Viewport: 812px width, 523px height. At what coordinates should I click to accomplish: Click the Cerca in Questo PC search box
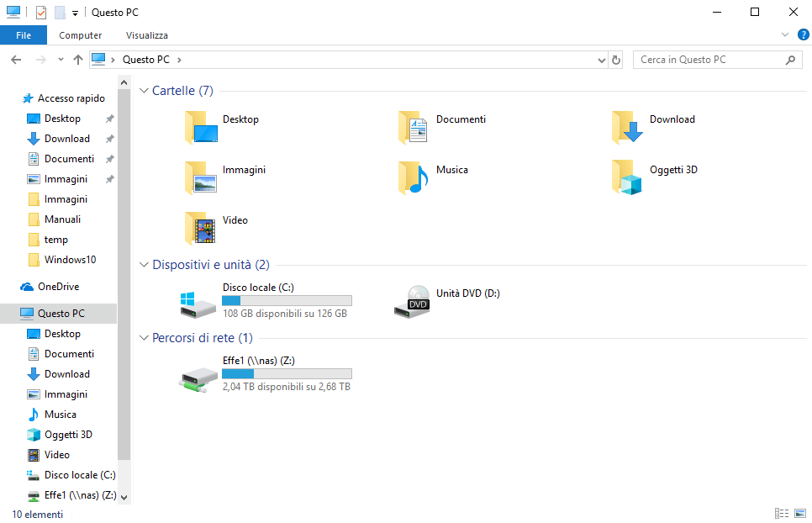pyautogui.click(x=709, y=60)
